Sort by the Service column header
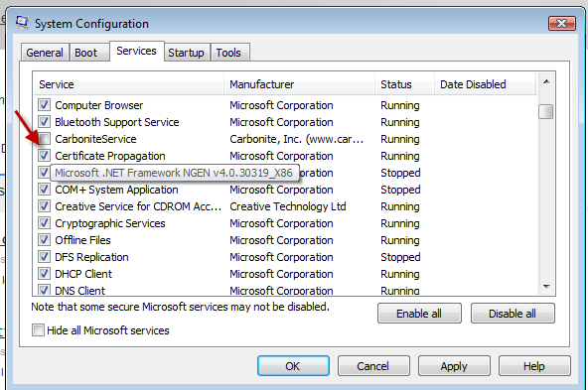Image resolution: width=588 pixels, height=390 pixels. point(129,84)
